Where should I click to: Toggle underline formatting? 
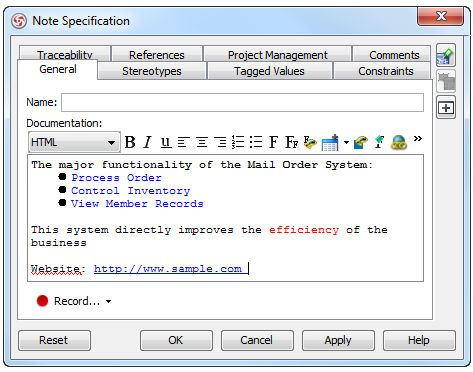click(166, 142)
